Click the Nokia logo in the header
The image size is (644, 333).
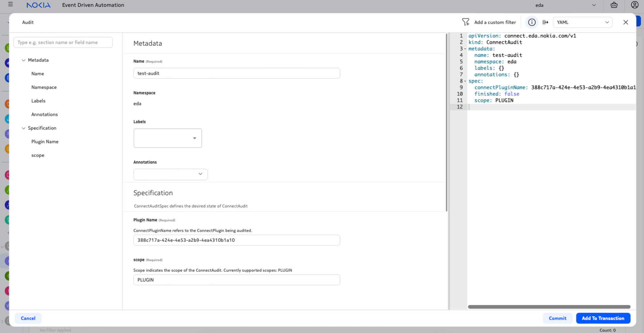[38, 5]
